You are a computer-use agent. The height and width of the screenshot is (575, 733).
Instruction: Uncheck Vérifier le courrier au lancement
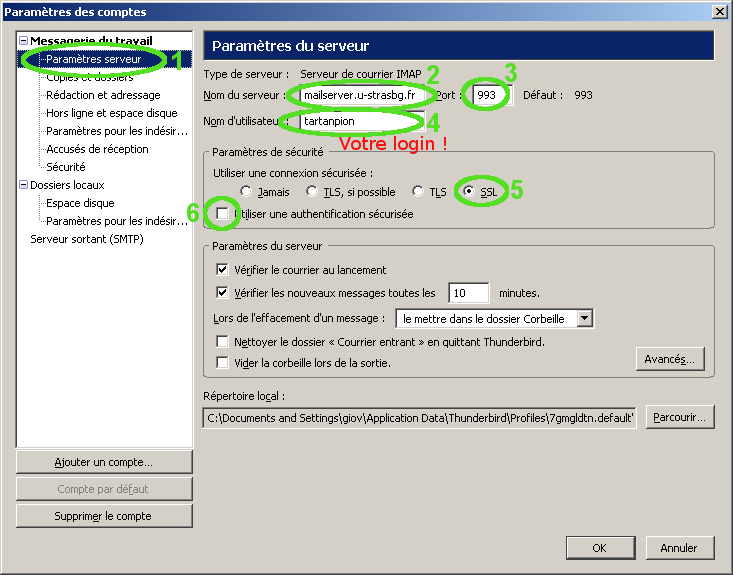click(x=223, y=270)
